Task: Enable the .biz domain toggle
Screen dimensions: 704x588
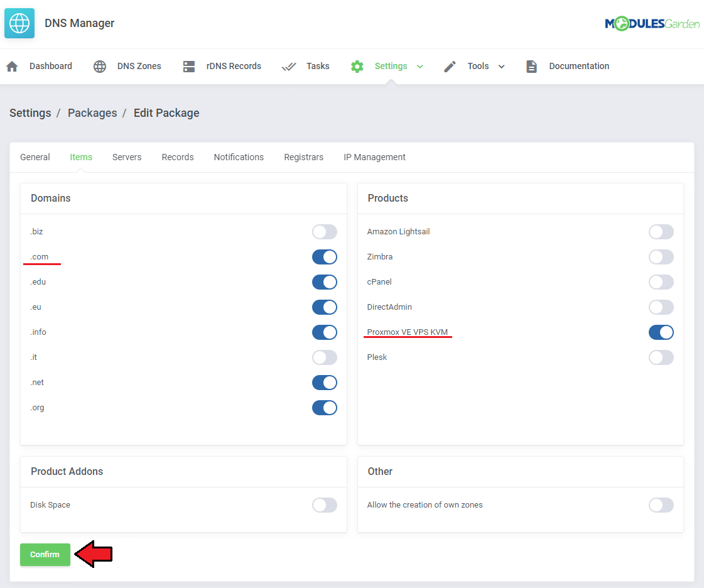Action: 325,232
